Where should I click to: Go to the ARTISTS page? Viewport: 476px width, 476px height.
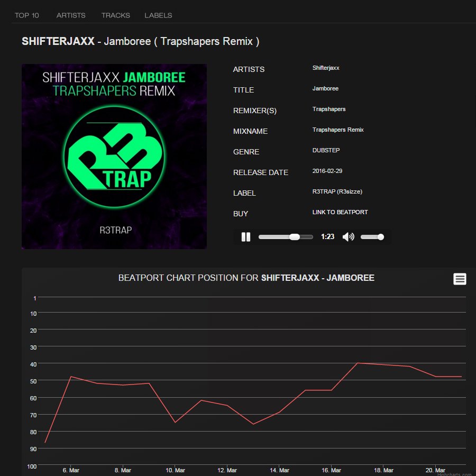71,15
